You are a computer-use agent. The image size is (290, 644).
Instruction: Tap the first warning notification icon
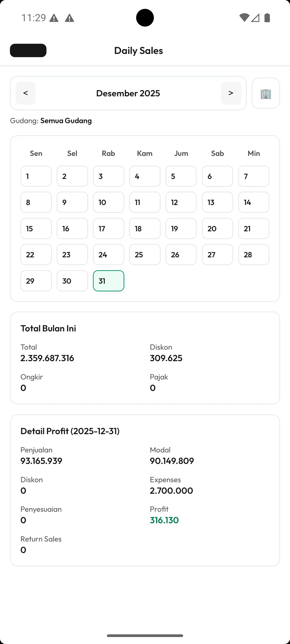[x=54, y=18]
